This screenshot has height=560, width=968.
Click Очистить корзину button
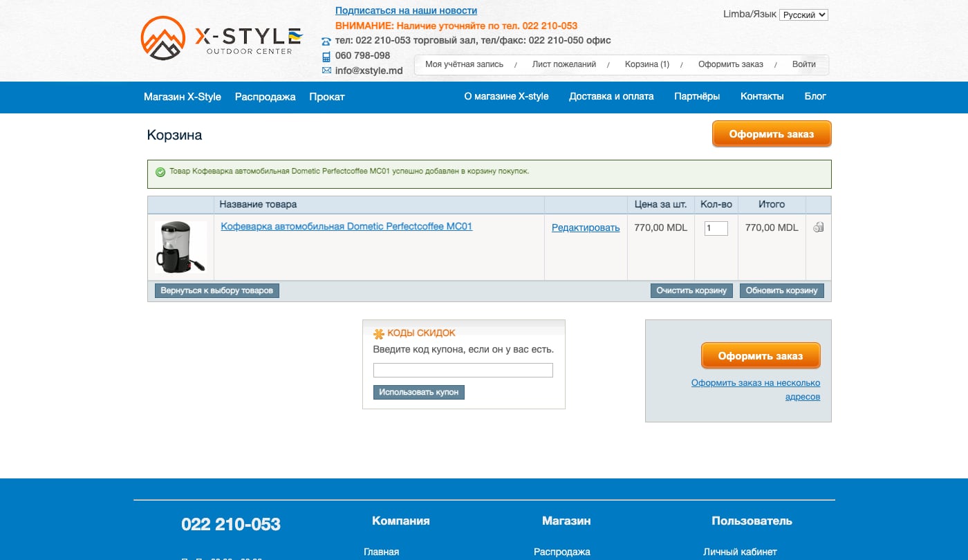click(691, 291)
